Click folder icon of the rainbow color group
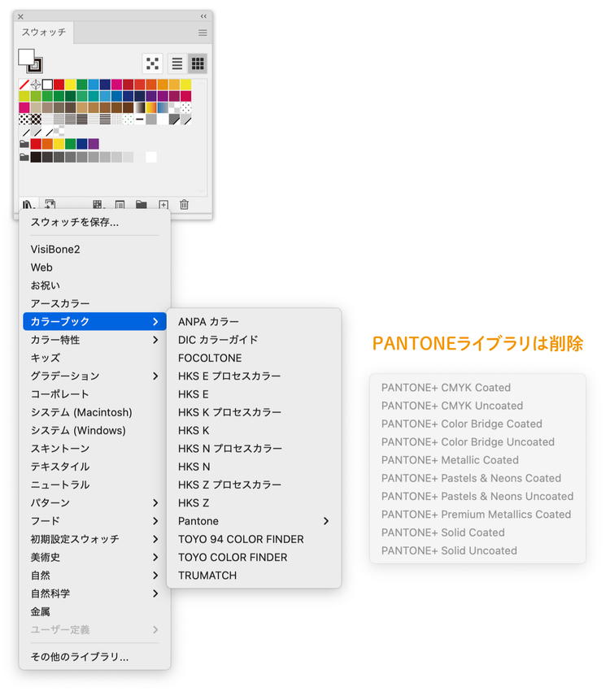This screenshot has height=700, width=610. tap(24, 144)
